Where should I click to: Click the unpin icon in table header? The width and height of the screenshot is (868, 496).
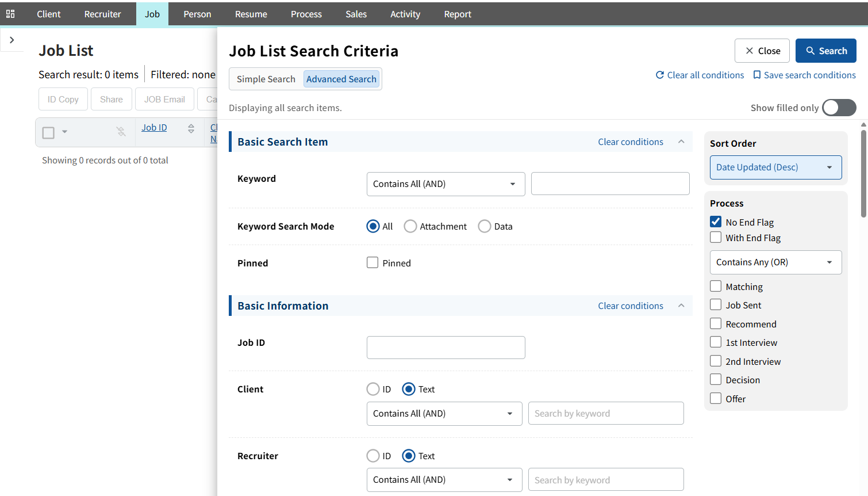pos(121,132)
